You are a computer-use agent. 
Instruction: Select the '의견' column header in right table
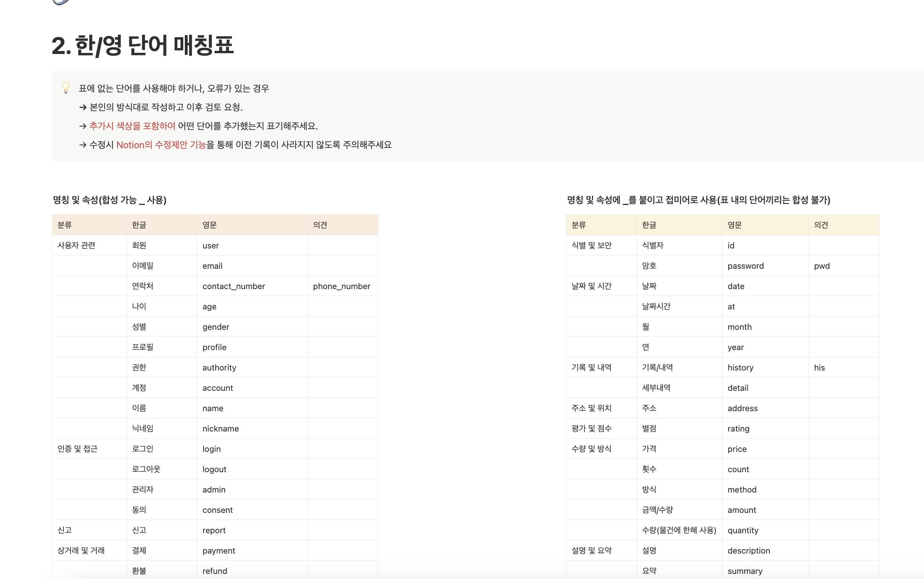point(821,225)
